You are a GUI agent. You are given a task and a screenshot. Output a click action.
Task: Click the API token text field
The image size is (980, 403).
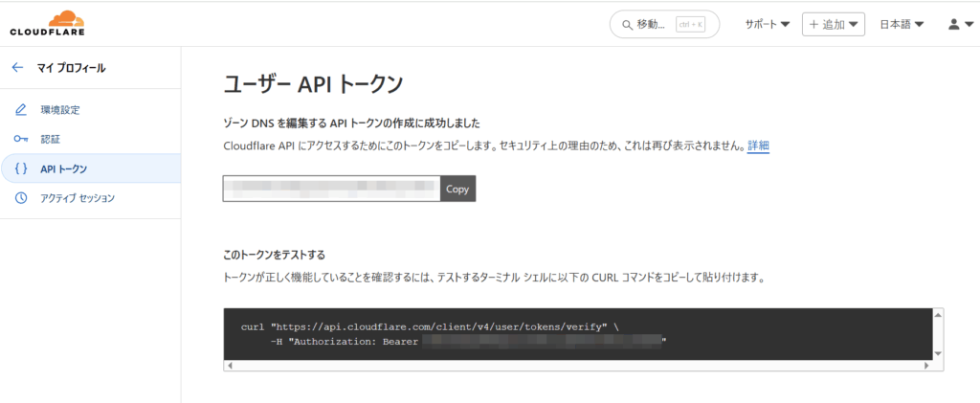(x=331, y=189)
